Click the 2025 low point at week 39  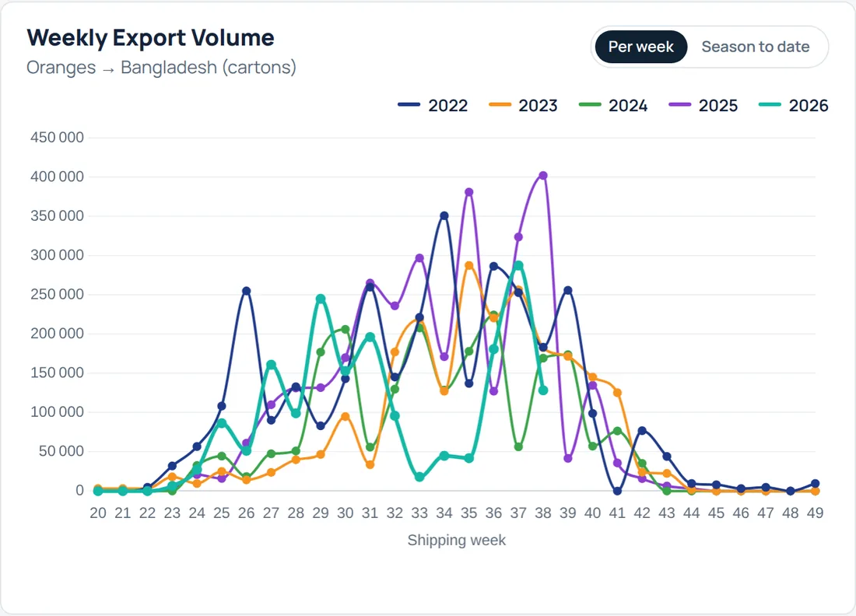point(568,459)
